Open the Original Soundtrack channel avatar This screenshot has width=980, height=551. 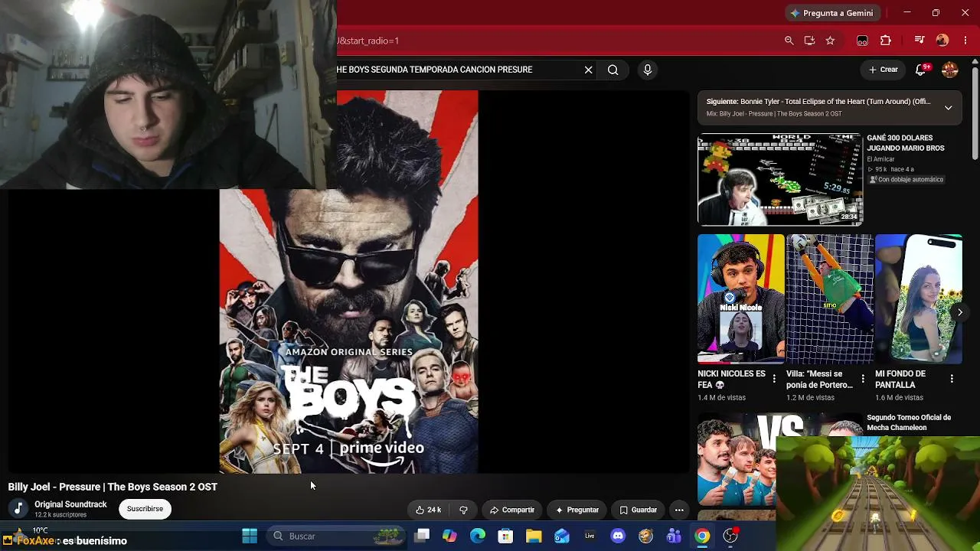(x=18, y=509)
